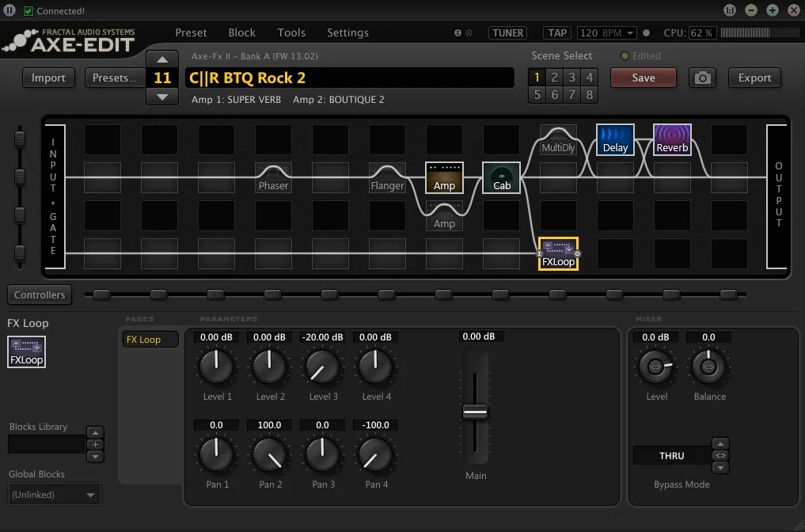Click the Level 1 knob
The image size is (805, 532).
(217, 367)
